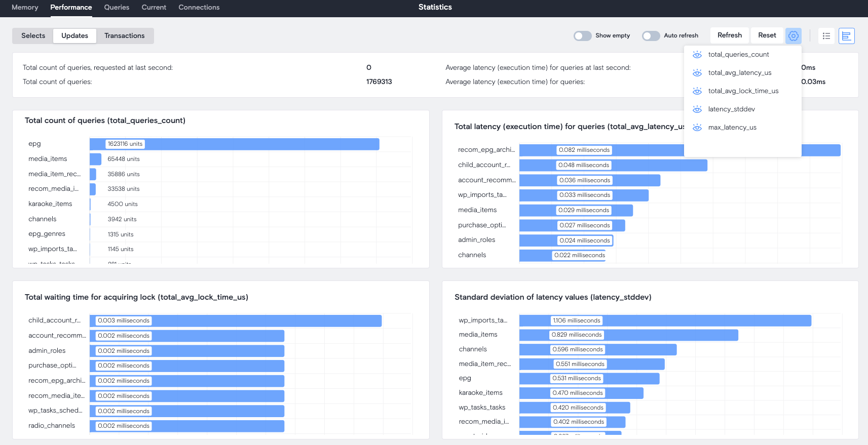Image resolution: width=868 pixels, height=445 pixels.
Task: Click eye icon beside total_avg_latency_us
Action: 697,73
